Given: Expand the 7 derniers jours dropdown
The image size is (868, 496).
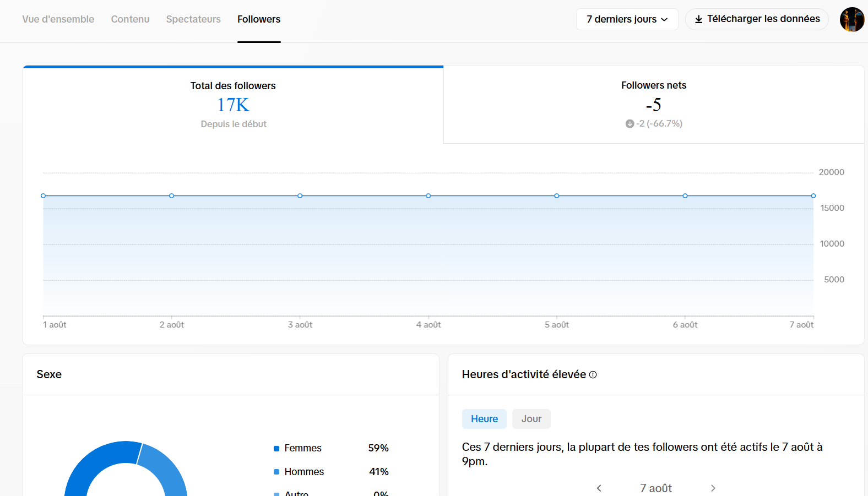Looking at the screenshot, I should coord(627,19).
